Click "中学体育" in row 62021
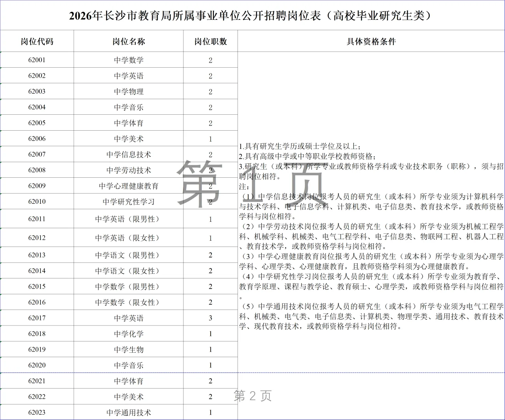The image size is (505, 420). tap(129, 381)
